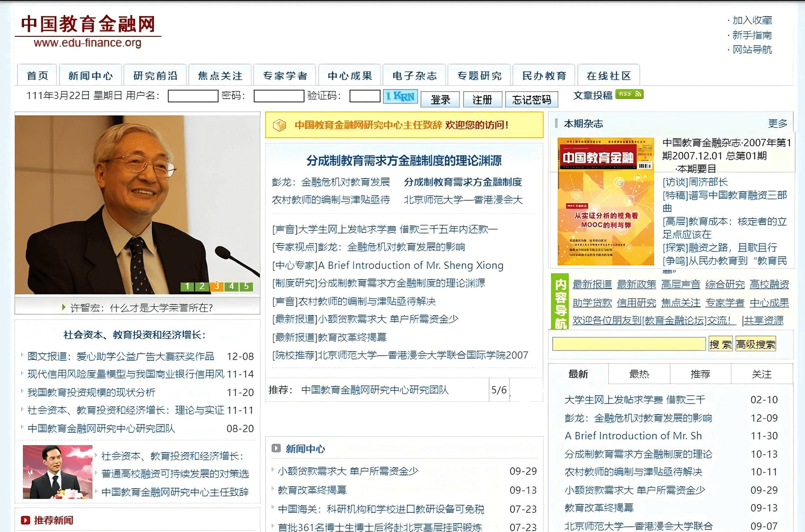Click the 加入收藏 link
This screenshot has height=532, width=805.
pos(752,20)
